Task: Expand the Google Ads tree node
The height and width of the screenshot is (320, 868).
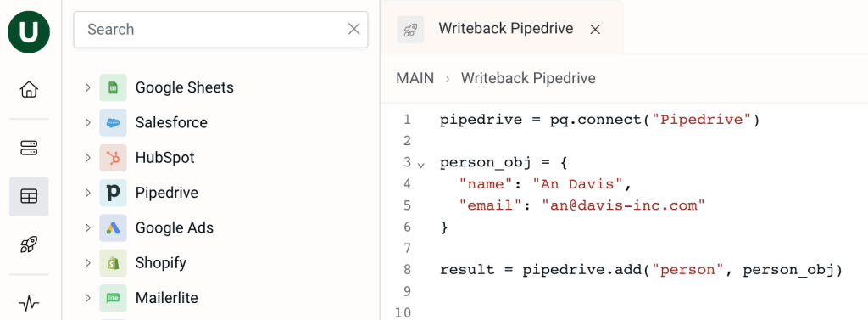Action: (87, 228)
